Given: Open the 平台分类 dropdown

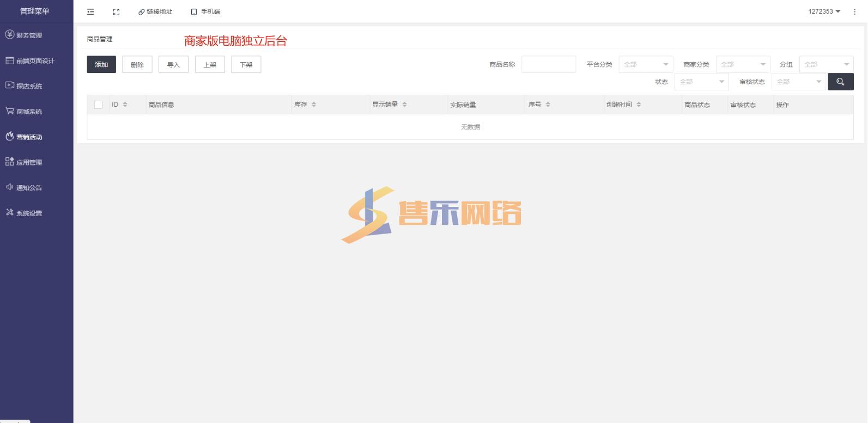Looking at the screenshot, I should (646, 64).
